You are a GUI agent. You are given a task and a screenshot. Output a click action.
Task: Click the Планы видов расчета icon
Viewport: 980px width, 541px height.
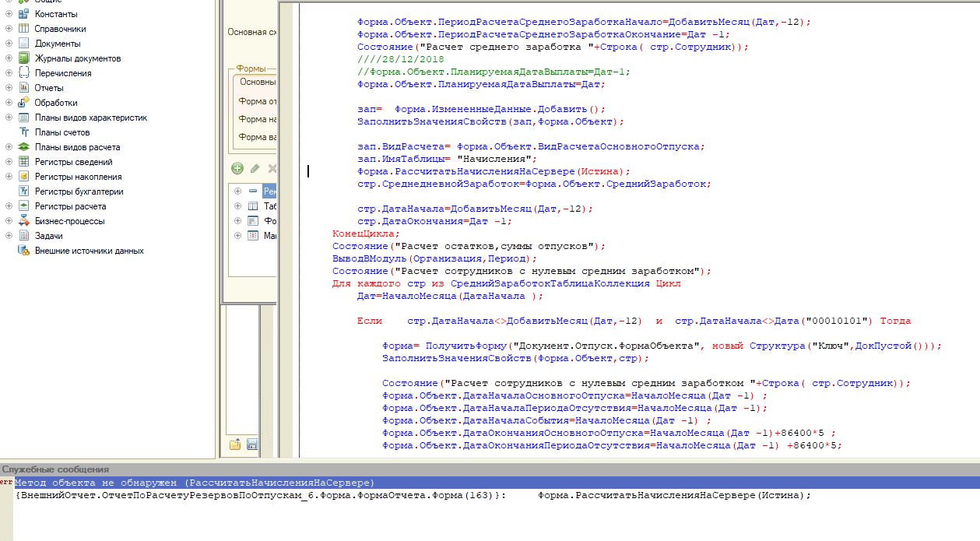click(23, 147)
